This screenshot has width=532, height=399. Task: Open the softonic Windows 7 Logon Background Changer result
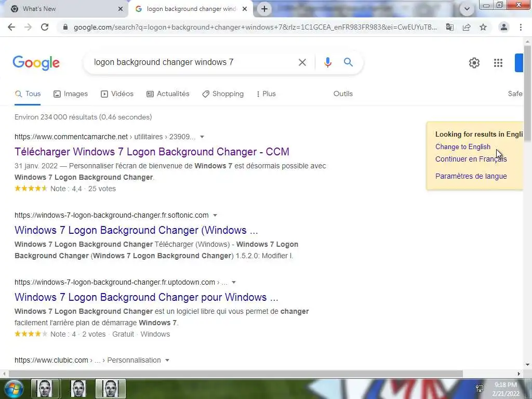[136, 230]
